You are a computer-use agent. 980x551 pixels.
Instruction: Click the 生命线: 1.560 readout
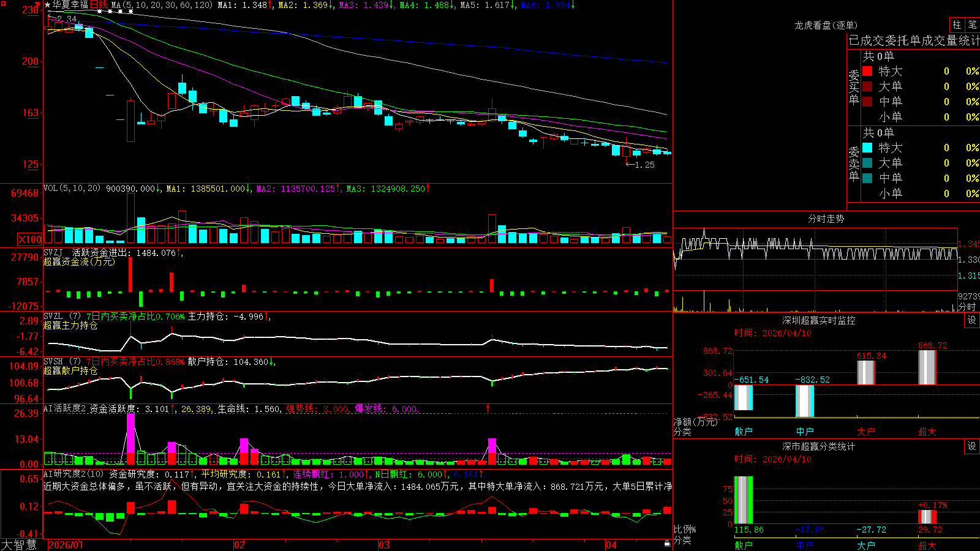(x=249, y=409)
